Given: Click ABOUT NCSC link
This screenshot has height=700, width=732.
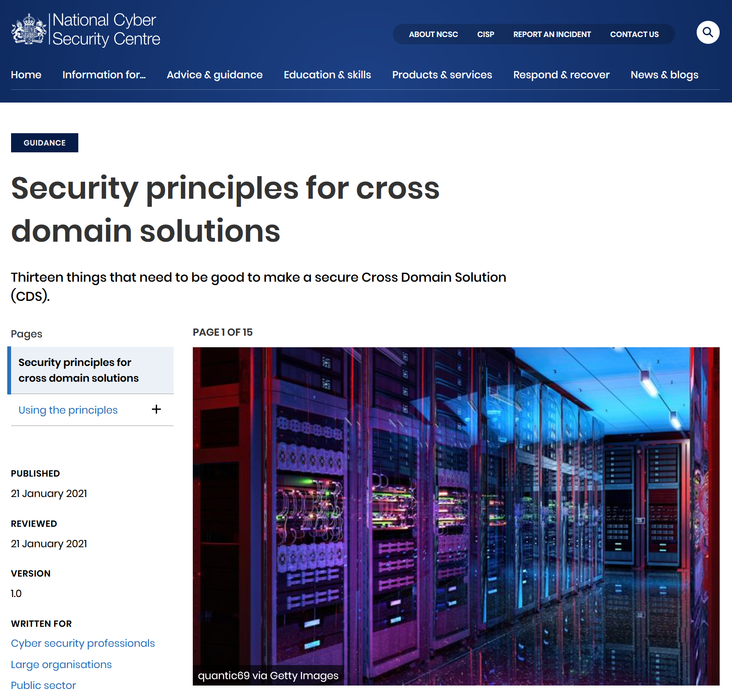Looking at the screenshot, I should [433, 34].
